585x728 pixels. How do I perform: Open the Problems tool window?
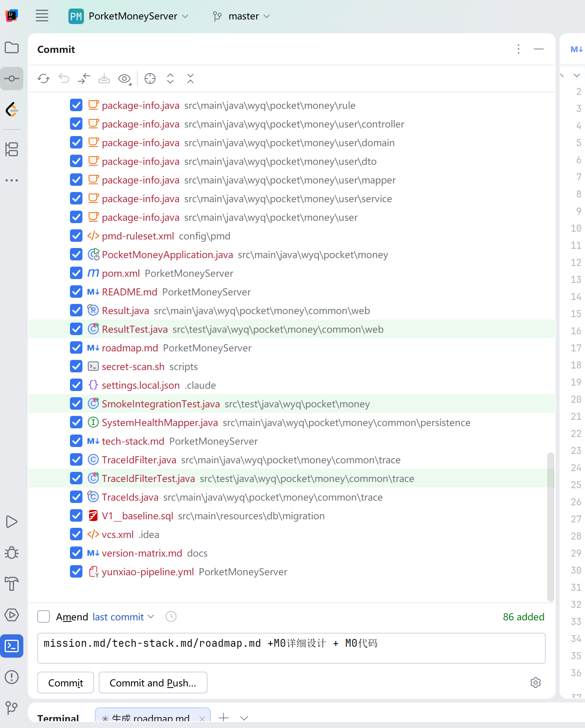(12, 677)
